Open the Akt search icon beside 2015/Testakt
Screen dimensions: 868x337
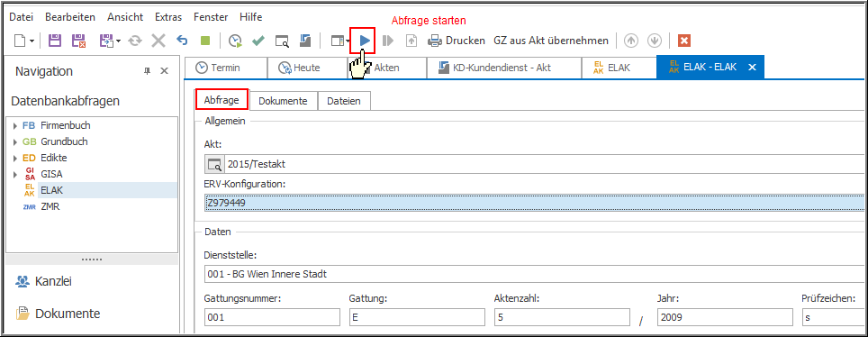coord(213,164)
